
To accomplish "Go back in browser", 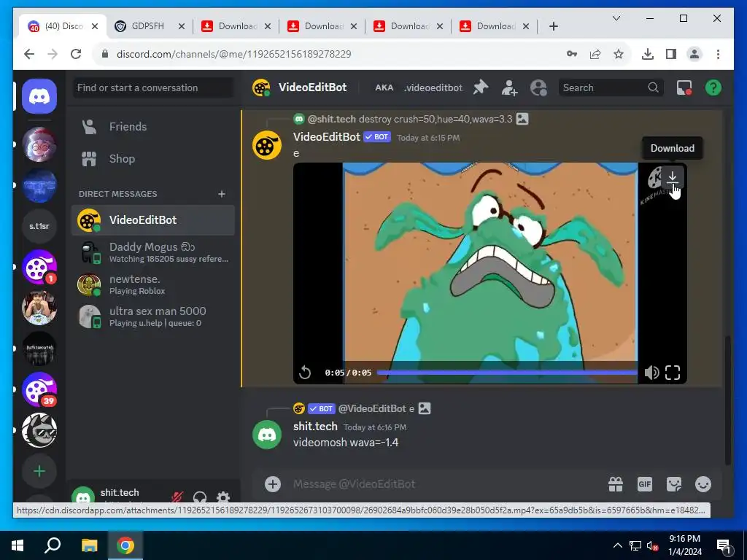I will point(29,54).
